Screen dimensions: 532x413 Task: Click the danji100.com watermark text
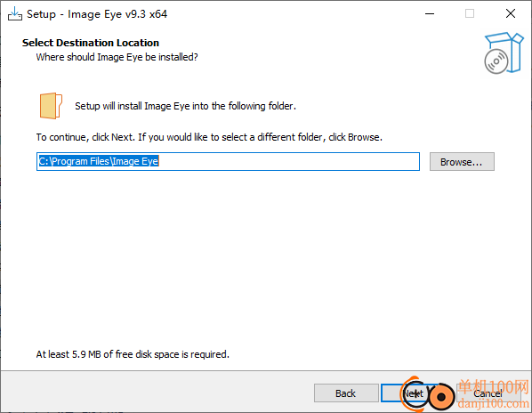(494, 403)
